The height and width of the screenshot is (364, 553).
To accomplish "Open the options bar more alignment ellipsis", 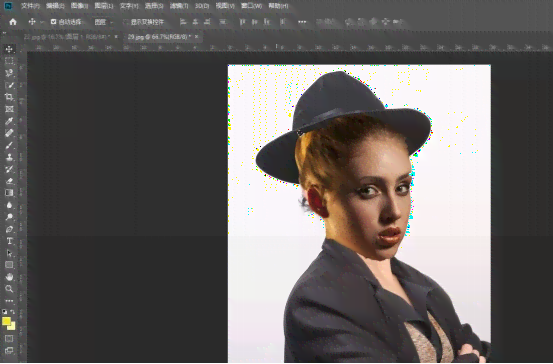I will coord(302,22).
